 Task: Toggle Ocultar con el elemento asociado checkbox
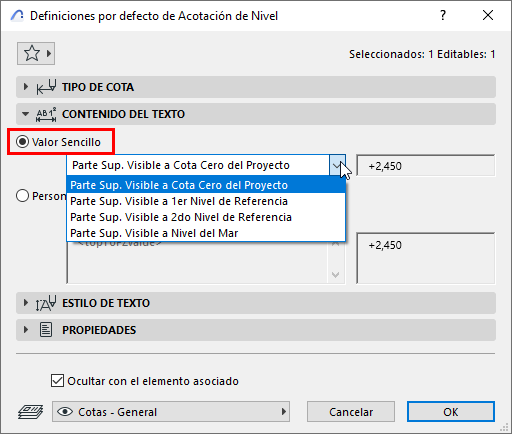[57, 381]
